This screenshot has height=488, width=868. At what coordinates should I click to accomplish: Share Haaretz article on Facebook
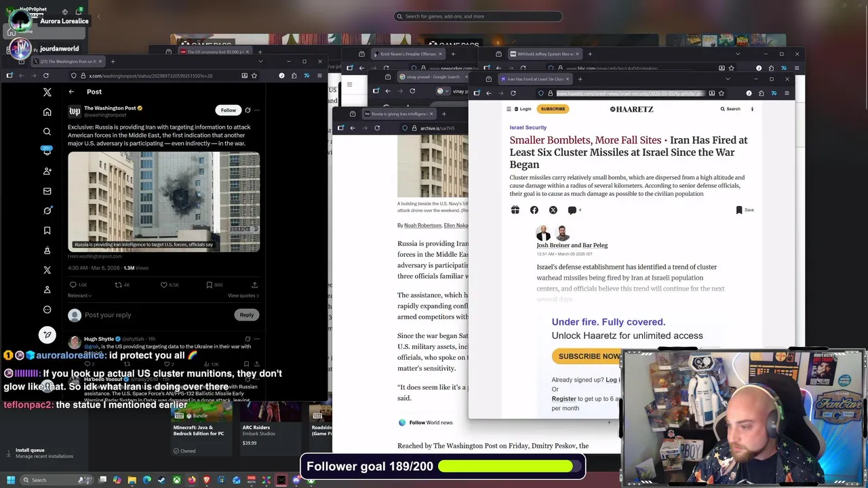pyautogui.click(x=534, y=210)
